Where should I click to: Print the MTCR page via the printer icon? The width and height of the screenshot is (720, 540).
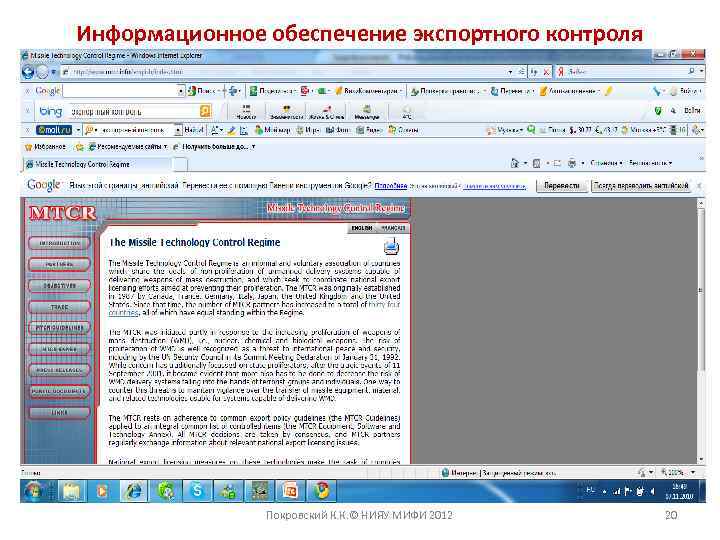coord(391,247)
